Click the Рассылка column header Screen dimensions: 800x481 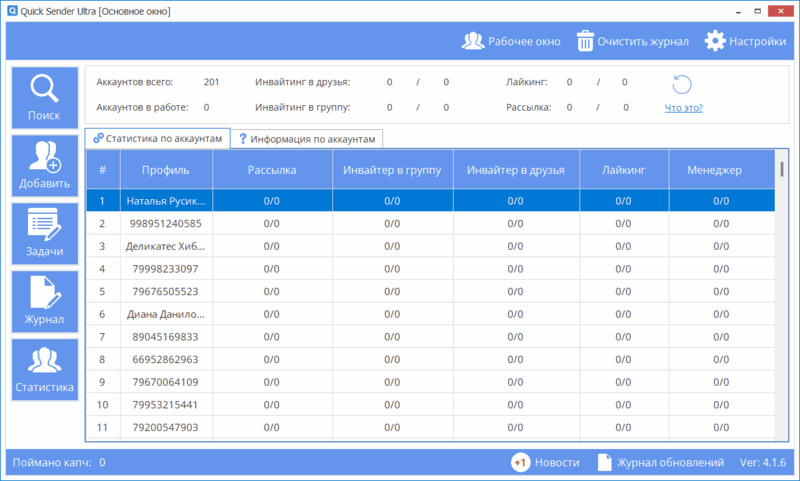pos(272,170)
